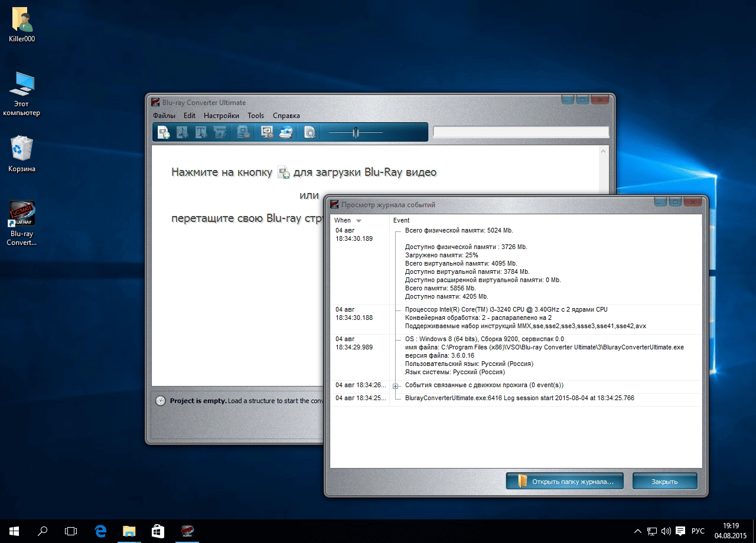Click the When column sort arrow
The width and height of the screenshot is (756, 543).
(x=359, y=221)
